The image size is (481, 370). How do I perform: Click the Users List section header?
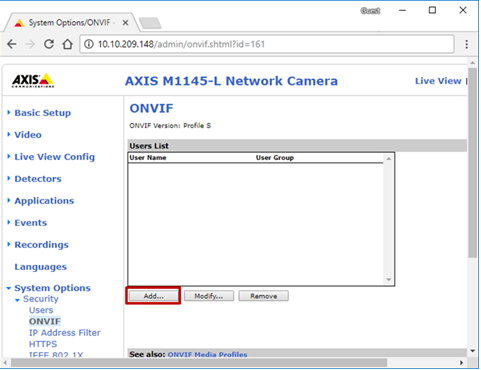(x=297, y=146)
